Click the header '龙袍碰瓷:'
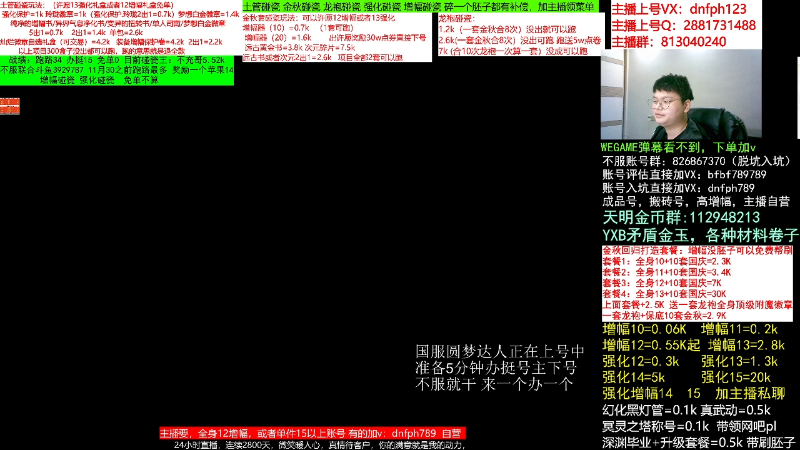 [x=457, y=18]
